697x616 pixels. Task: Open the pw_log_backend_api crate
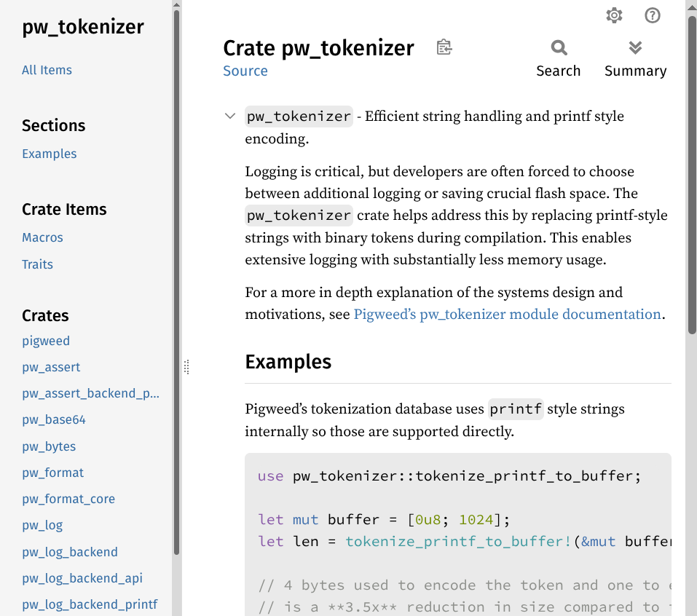point(82,578)
